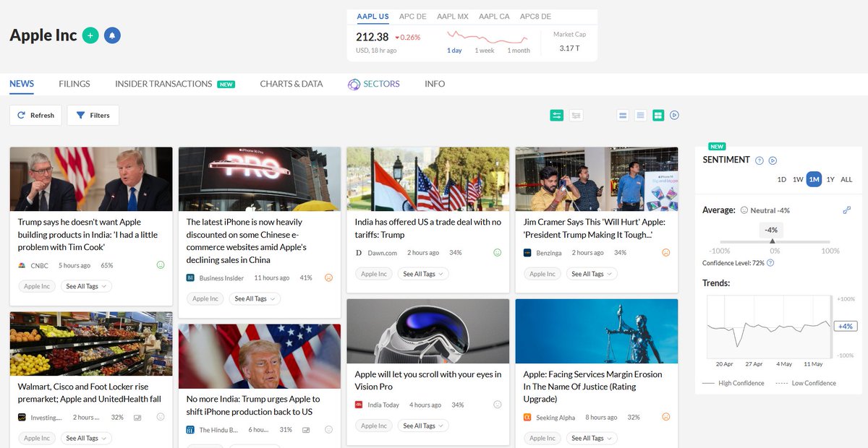Click the orange frown on Business Insider article
Image resolution: width=868 pixels, height=448 pixels.
[328, 277]
